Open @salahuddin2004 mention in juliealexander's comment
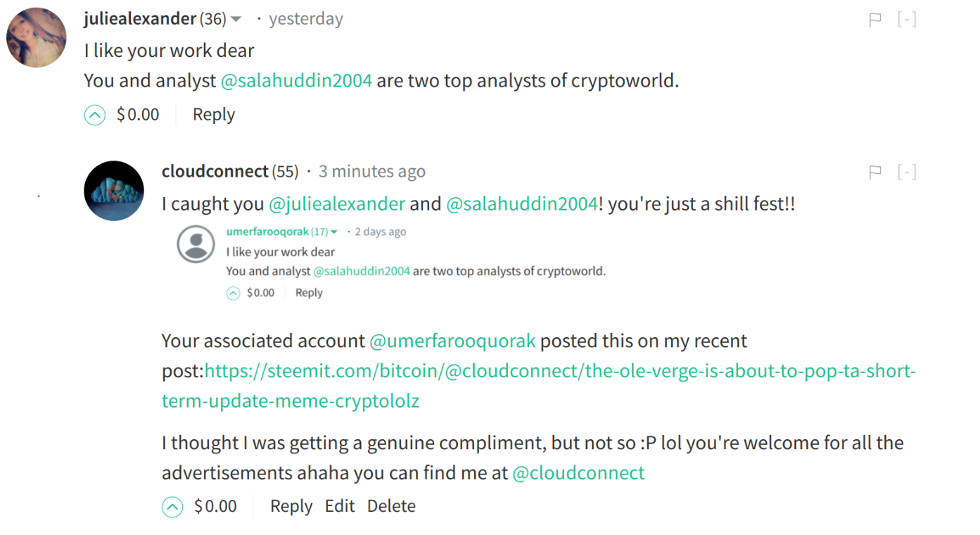This screenshot has height=535, width=980. (296, 81)
